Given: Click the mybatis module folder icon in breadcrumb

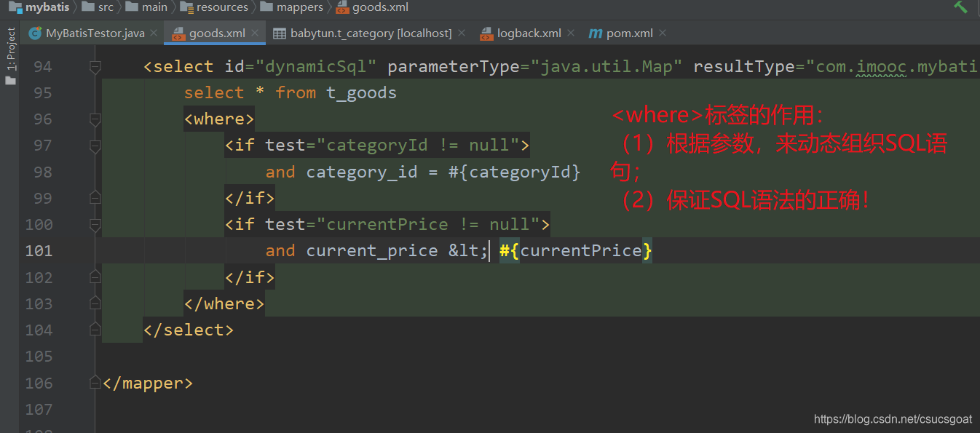Looking at the screenshot, I should (x=15, y=7).
